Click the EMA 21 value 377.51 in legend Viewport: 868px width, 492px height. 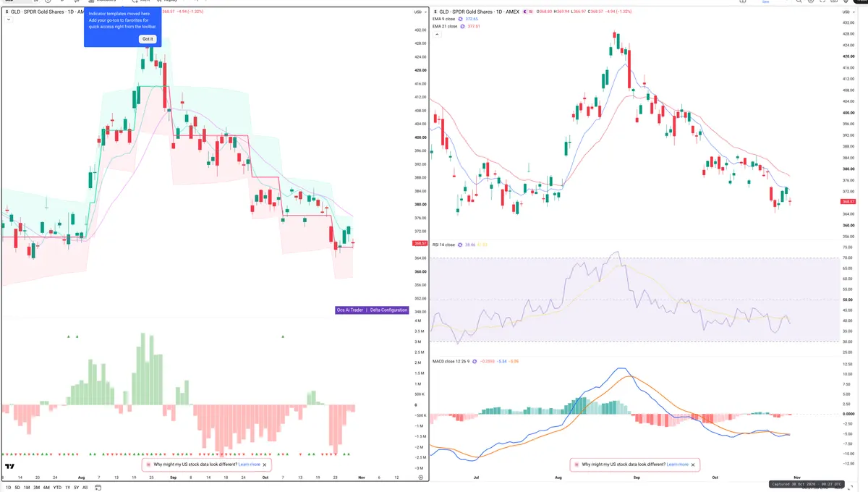point(475,26)
